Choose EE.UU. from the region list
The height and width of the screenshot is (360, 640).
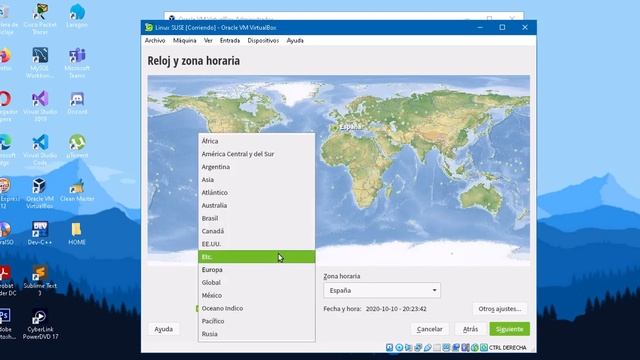pos(257,244)
